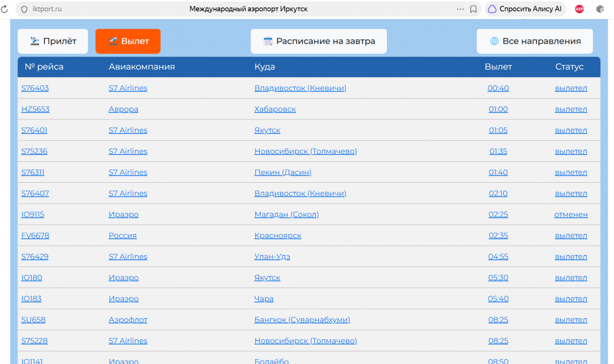Screen dimensions: 614x364
Task: Click the calendar icon for tomorrow's schedule
Action: coord(268,41)
